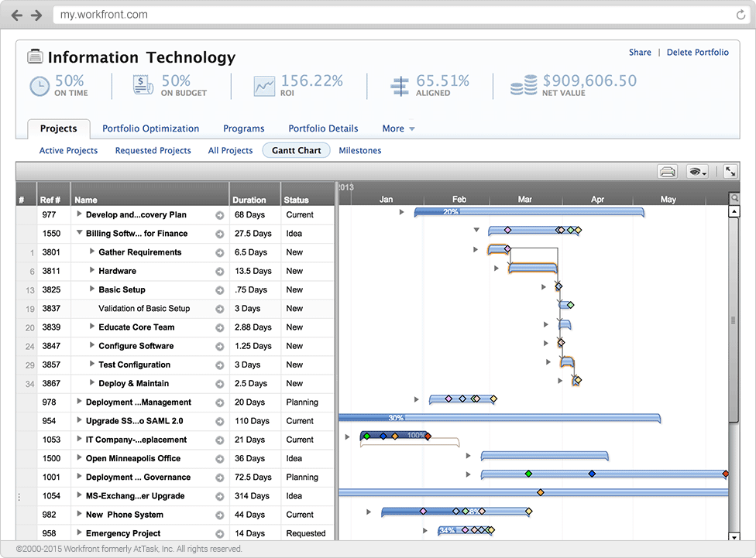Viewport: 756px width, 558px height.
Task: Click the green milestone on Deployment Governance bar
Action: pyautogui.click(x=528, y=474)
